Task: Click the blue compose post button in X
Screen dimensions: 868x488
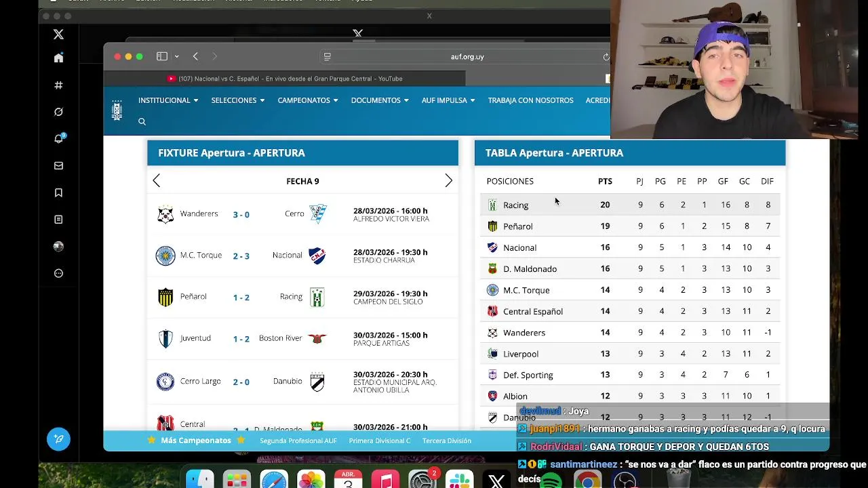Action: tap(58, 439)
